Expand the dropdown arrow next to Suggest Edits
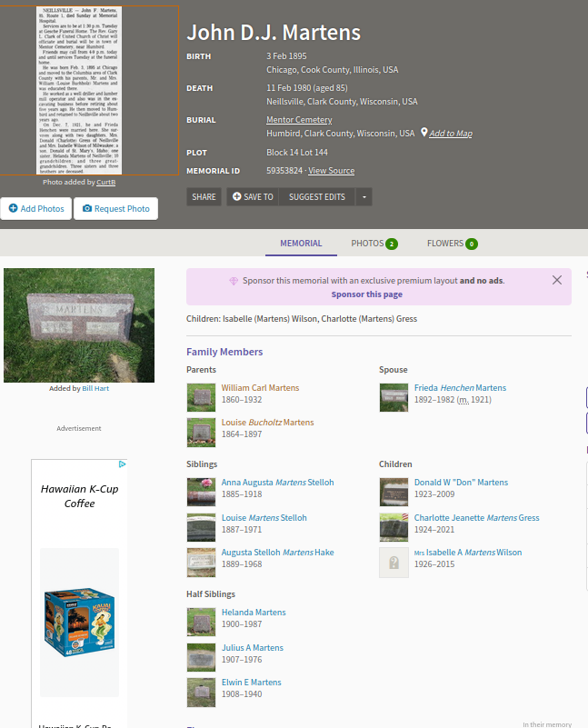This screenshot has height=728, width=588. coord(364,196)
